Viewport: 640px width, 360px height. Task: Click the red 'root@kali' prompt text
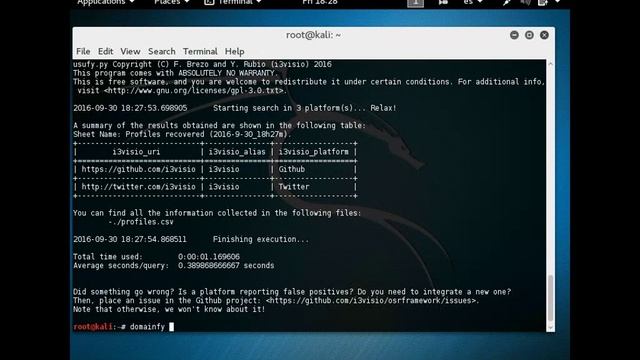click(93, 327)
